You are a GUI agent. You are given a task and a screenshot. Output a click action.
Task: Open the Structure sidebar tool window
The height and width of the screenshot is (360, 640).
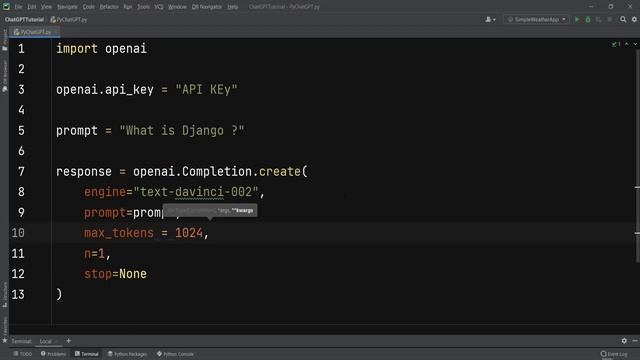[x=4, y=294]
